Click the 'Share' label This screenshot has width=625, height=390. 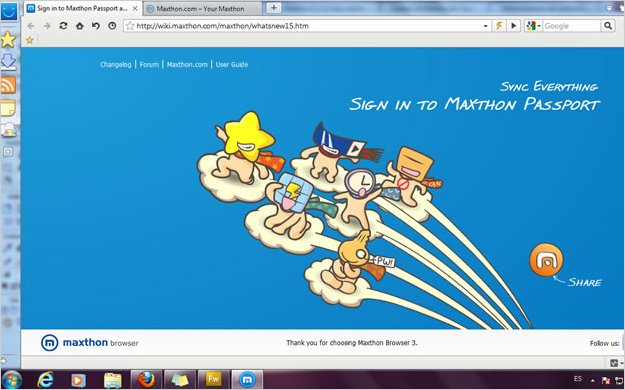coord(584,282)
